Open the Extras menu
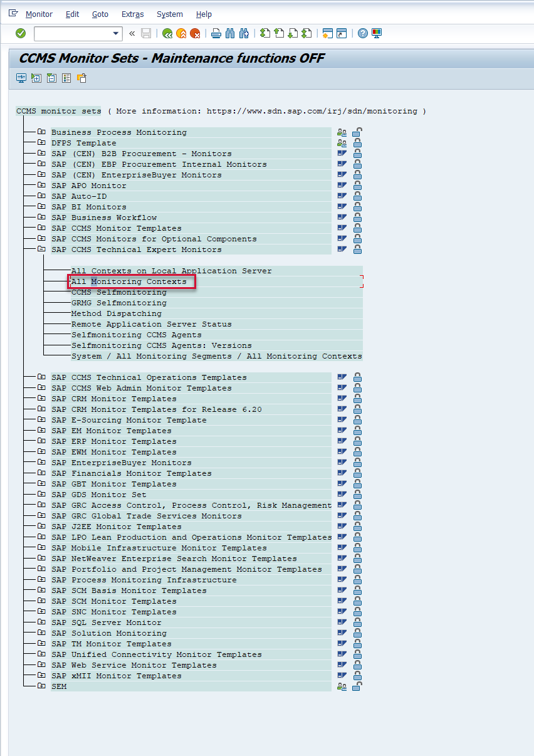 132,14
